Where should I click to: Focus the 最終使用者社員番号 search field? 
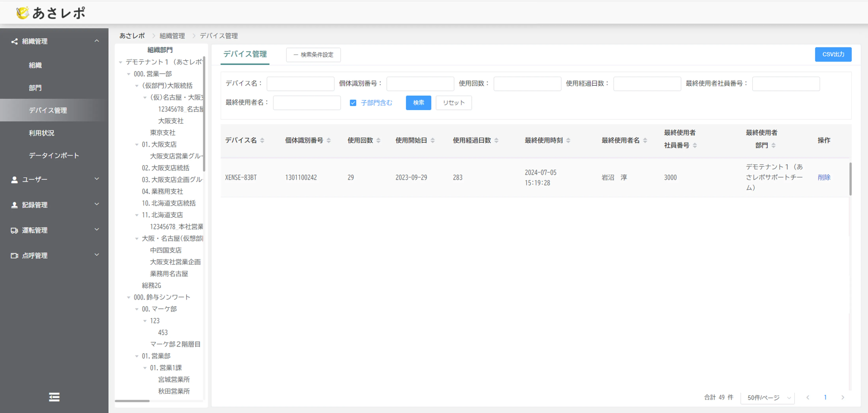(786, 84)
